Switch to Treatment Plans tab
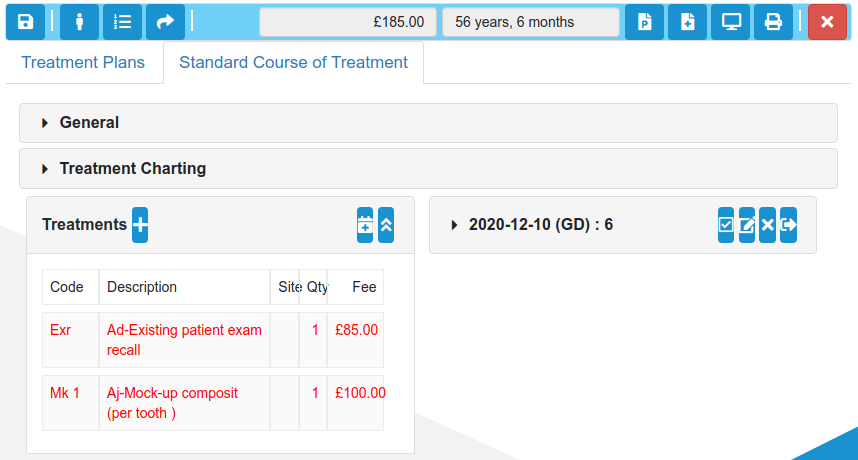858x460 pixels. coord(83,62)
